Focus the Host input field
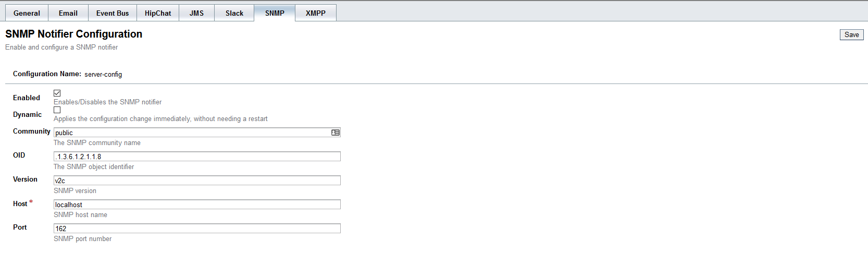Image resolution: width=868 pixels, height=275 pixels. pyautogui.click(x=197, y=205)
